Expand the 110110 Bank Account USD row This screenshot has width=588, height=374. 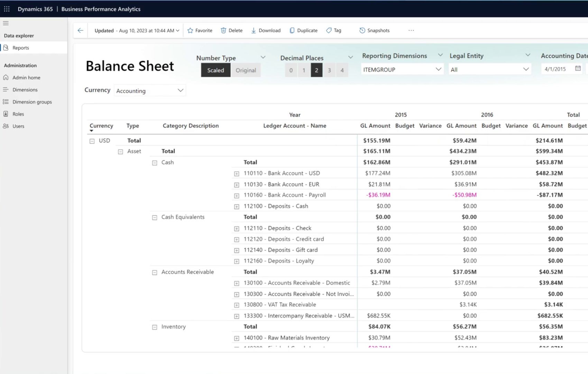(237, 173)
